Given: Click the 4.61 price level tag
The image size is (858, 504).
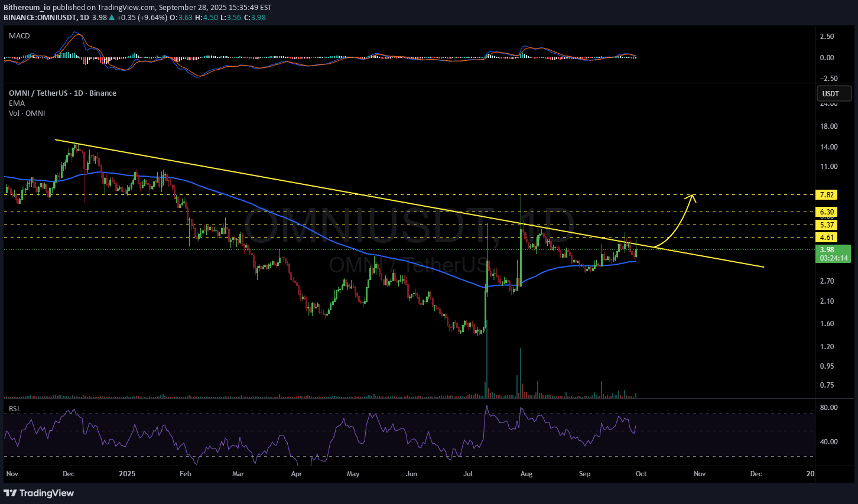Looking at the screenshot, I should 826,238.
